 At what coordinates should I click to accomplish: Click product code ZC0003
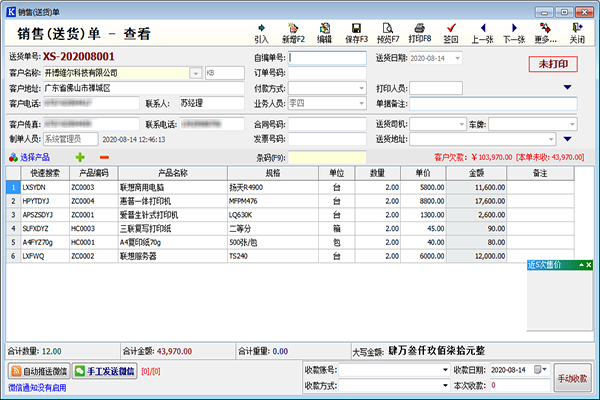point(94,187)
